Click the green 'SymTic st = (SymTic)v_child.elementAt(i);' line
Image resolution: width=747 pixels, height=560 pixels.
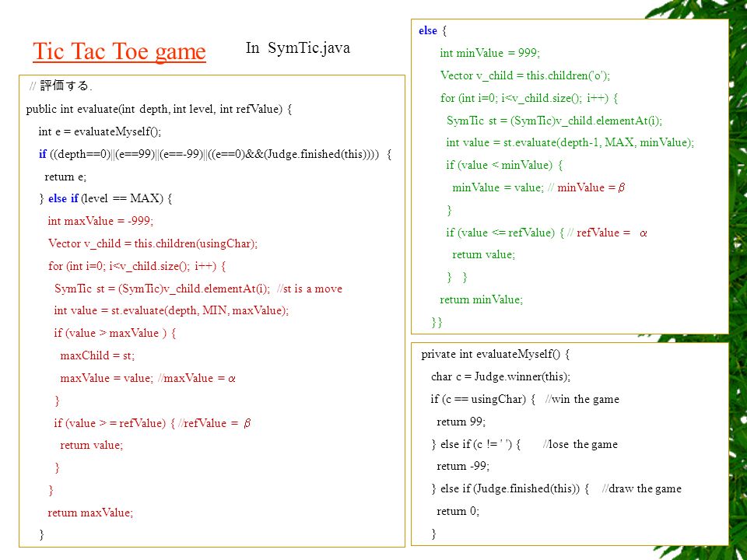555,121
